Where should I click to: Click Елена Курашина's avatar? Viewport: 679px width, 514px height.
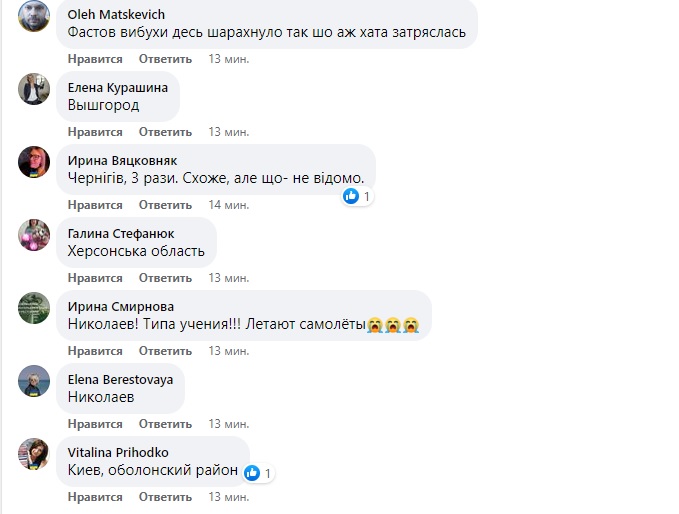point(35,89)
